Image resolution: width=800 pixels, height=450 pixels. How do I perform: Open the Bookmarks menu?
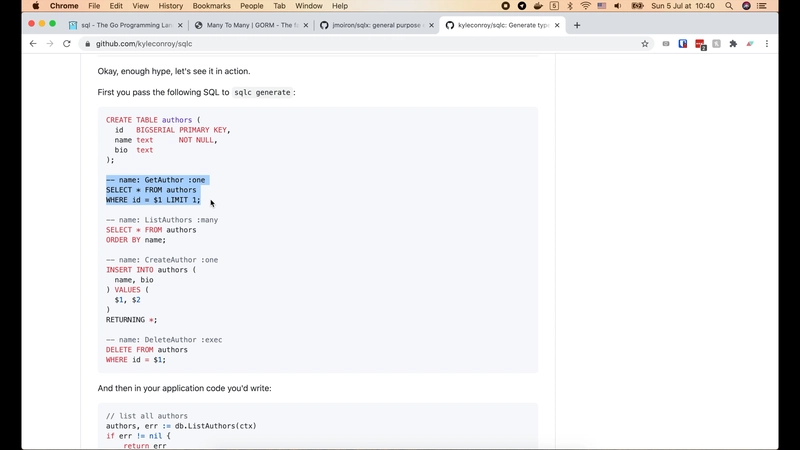pyautogui.click(x=211, y=6)
